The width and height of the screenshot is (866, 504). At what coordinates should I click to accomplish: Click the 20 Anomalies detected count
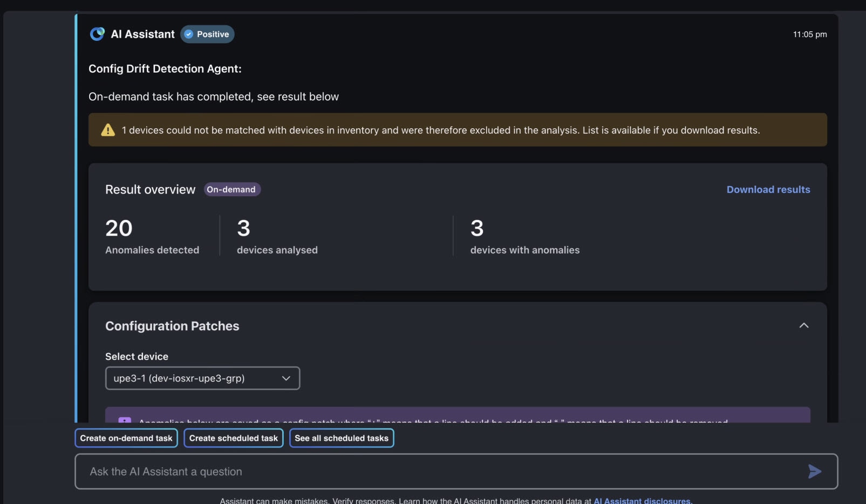pyautogui.click(x=119, y=228)
